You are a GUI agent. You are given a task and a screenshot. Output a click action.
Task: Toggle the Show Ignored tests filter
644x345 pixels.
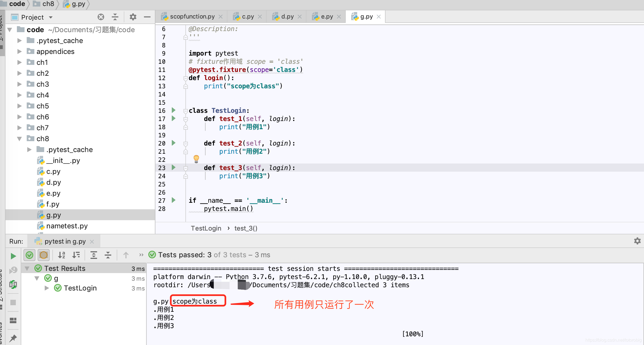[43, 255]
